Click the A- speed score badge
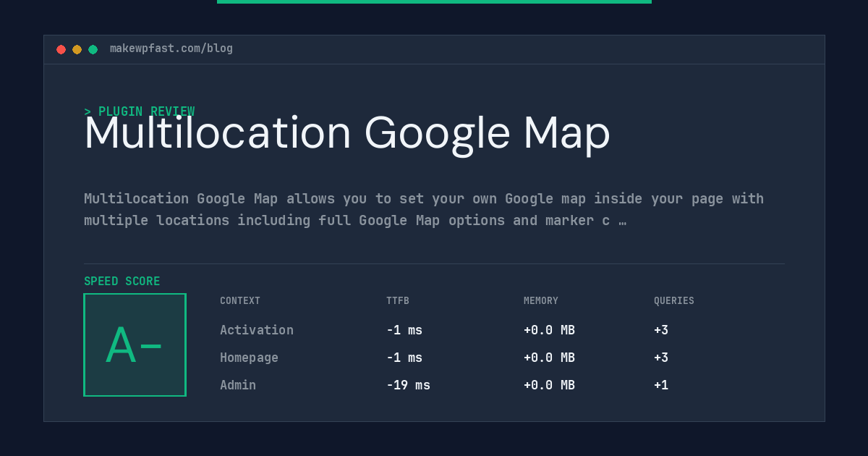868x456 pixels. point(135,345)
